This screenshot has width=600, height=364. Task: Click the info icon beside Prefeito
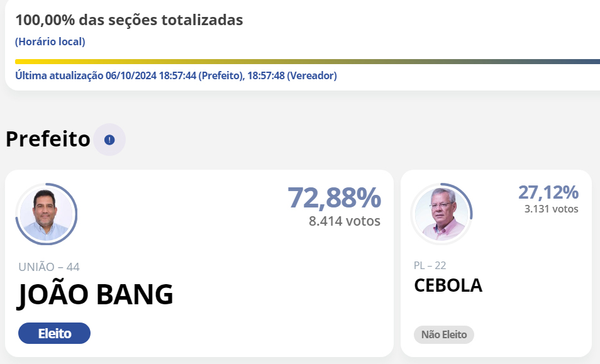(x=109, y=140)
